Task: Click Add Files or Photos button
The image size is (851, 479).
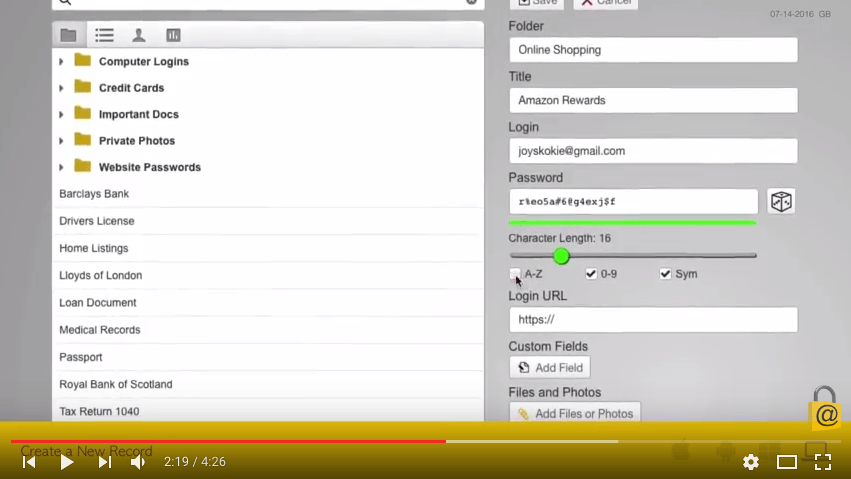Action: [575, 413]
